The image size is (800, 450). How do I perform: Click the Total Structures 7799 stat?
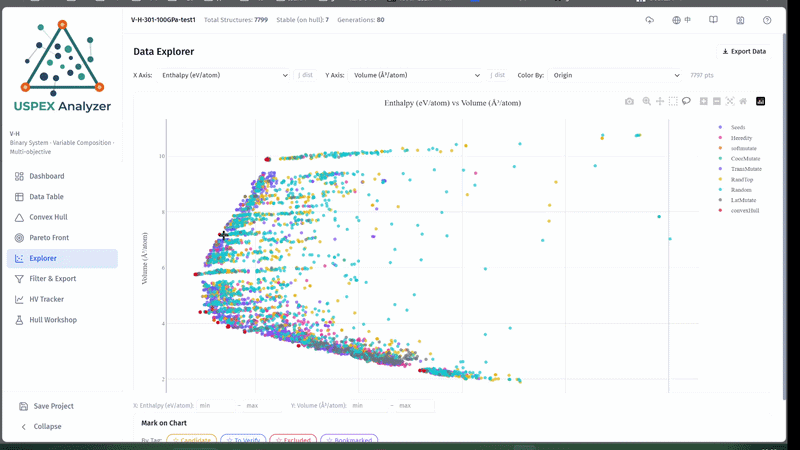[x=236, y=20]
